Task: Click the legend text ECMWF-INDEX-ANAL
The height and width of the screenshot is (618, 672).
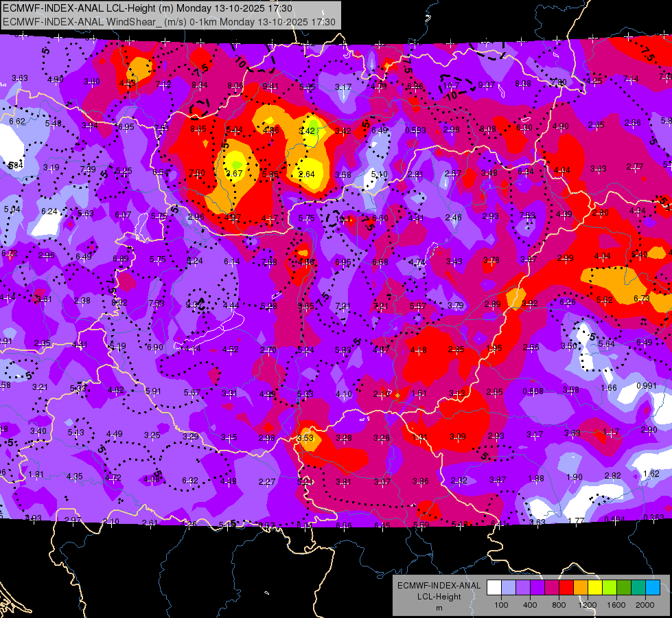Action: pyautogui.click(x=439, y=586)
